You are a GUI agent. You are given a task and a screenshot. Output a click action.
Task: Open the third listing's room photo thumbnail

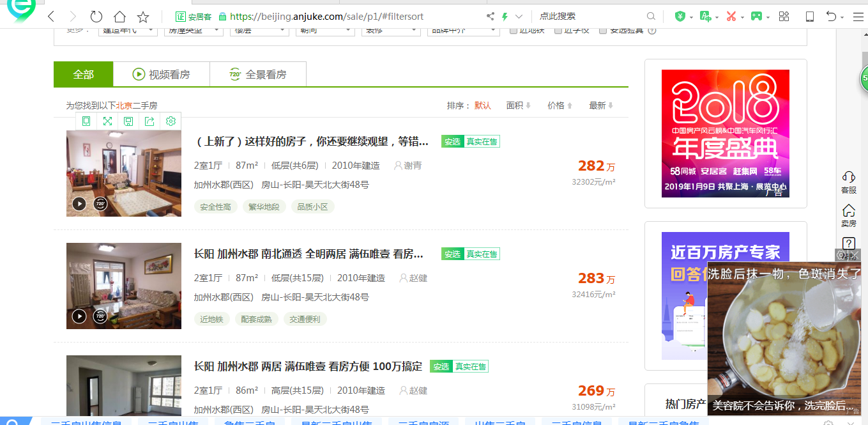pos(124,386)
